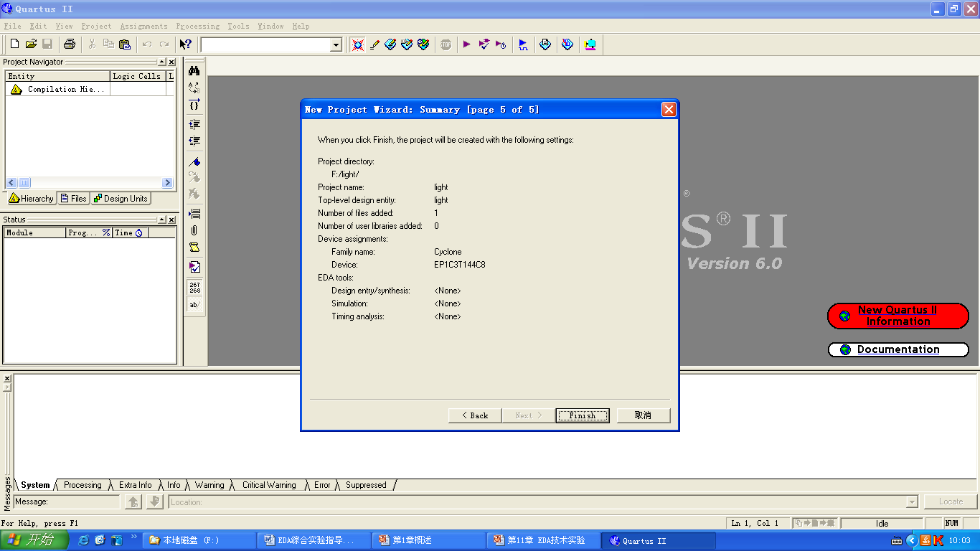The height and width of the screenshot is (551, 980).
Task: Click the Entity column header
Action: pos(57,76)
